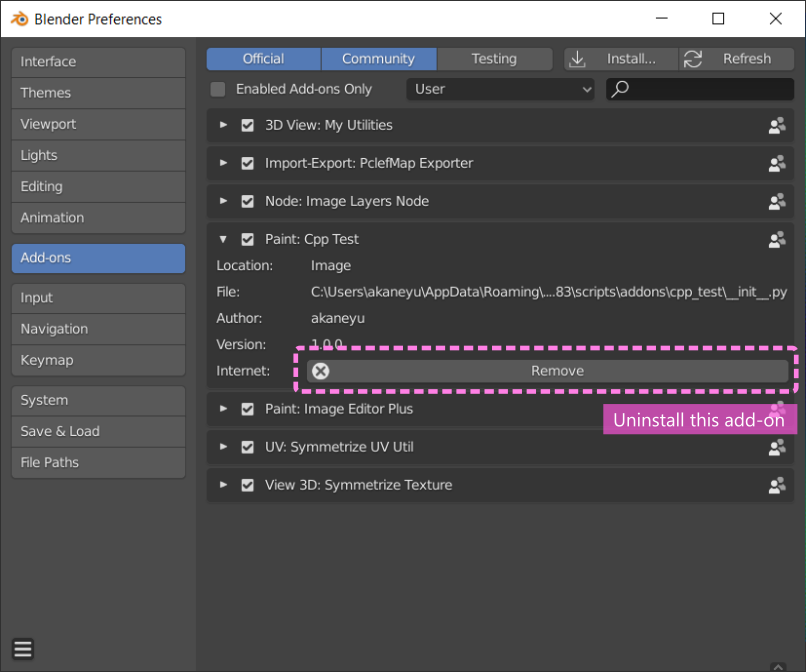Collapse the Paint: Cpp Test details
This screenshot has height=672, width=806.
click(x=223, y=239)
